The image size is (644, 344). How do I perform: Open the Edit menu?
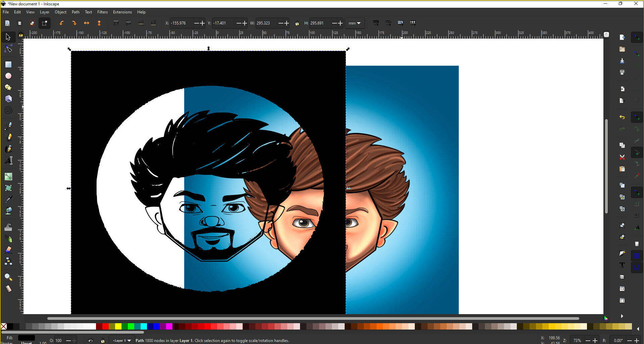17,12
